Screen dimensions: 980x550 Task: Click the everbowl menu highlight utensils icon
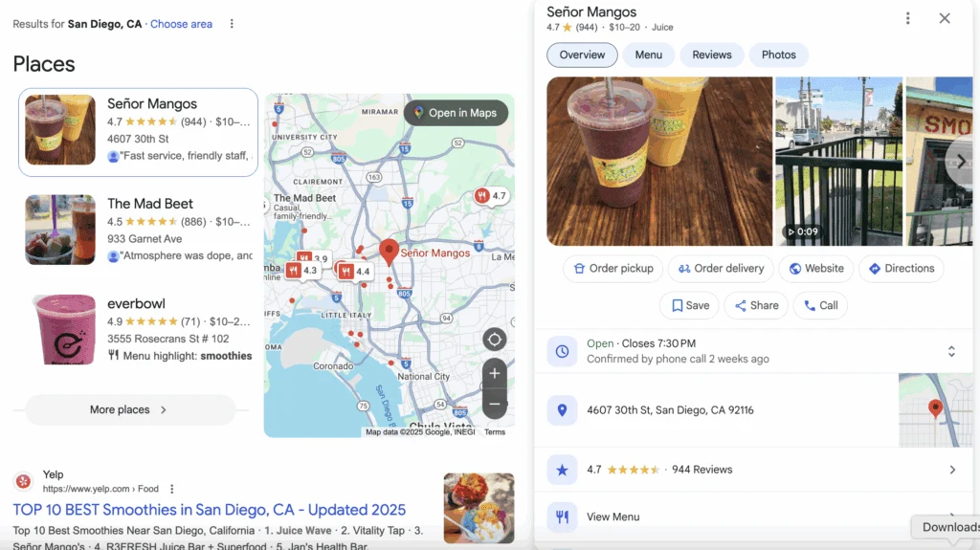point(113,356)
